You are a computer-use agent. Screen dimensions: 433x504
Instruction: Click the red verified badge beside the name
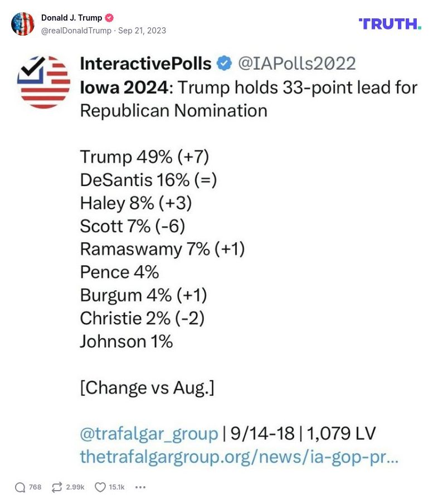click(x=110, y=18)
